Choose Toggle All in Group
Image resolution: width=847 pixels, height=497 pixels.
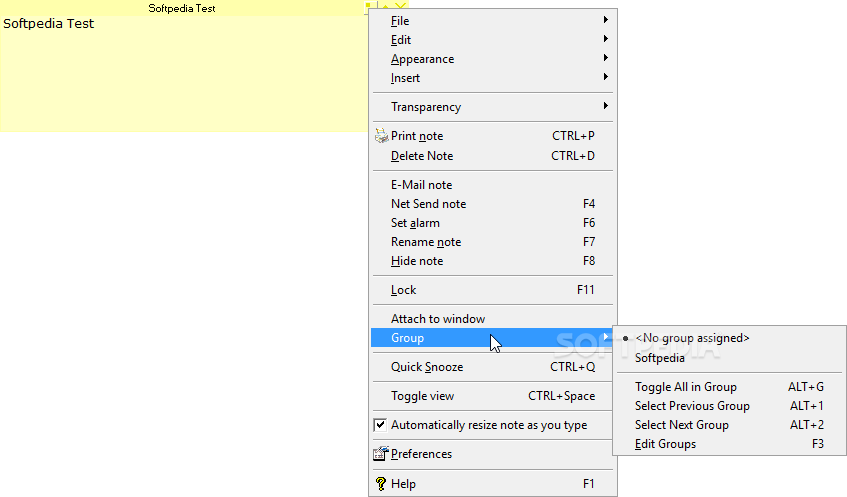click(x=730, y=387)
